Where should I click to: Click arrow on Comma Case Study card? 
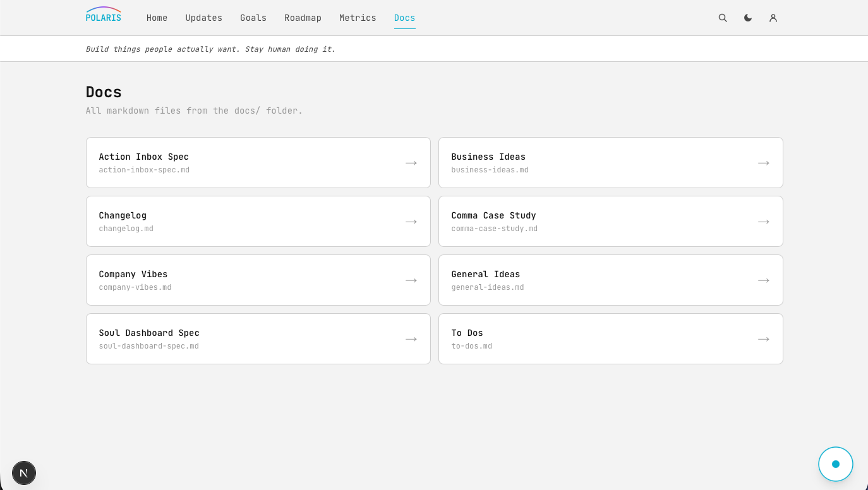(764, 222)
